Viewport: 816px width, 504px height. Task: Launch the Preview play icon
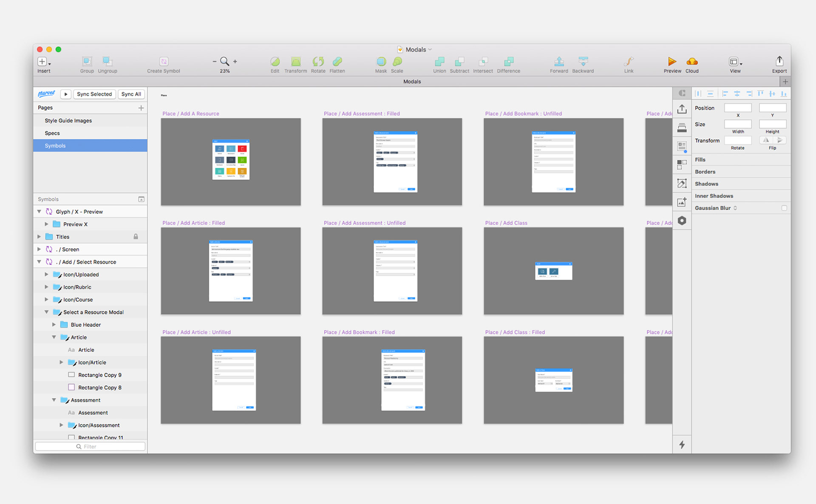[x=672, y=61]
